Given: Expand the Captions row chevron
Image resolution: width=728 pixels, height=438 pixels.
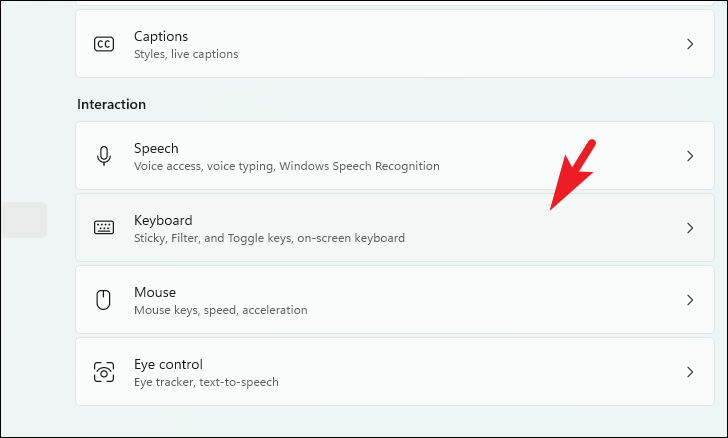Looking at the screenshot, I should coord(690,44).
